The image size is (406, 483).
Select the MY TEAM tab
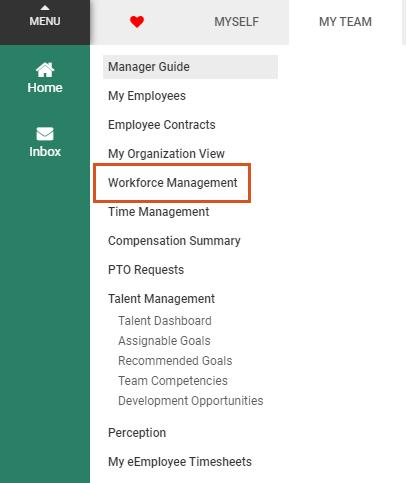pyautogui.click(x=345, y=22)
